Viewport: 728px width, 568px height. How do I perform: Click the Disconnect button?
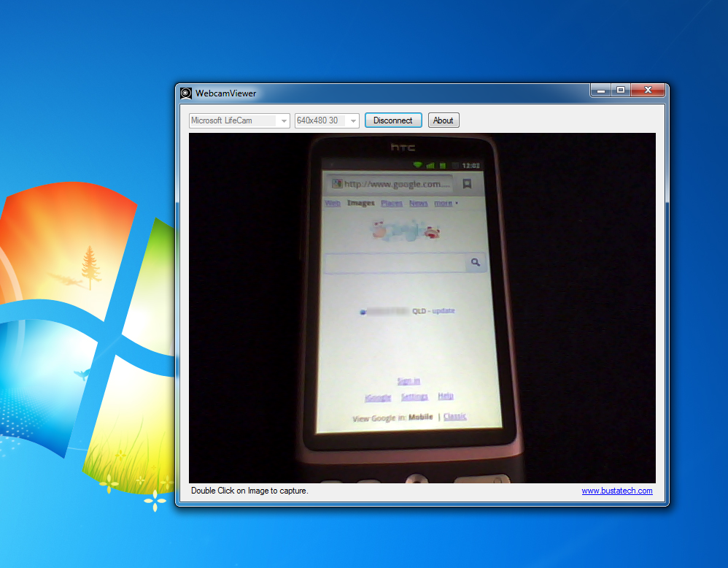tap(392, 120)
